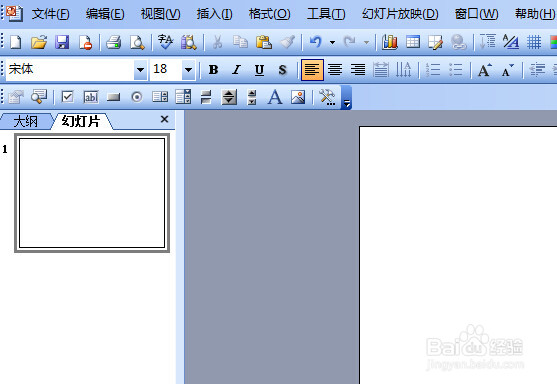Open the 插入(I) menu
Image resolution: width=557 pixels, height=384 pixels.
coord(215,14)
